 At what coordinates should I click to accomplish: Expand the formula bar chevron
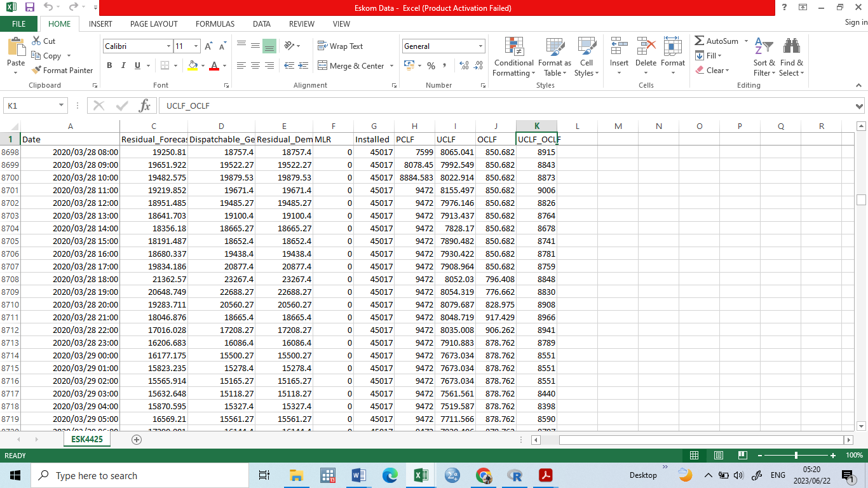860,106
